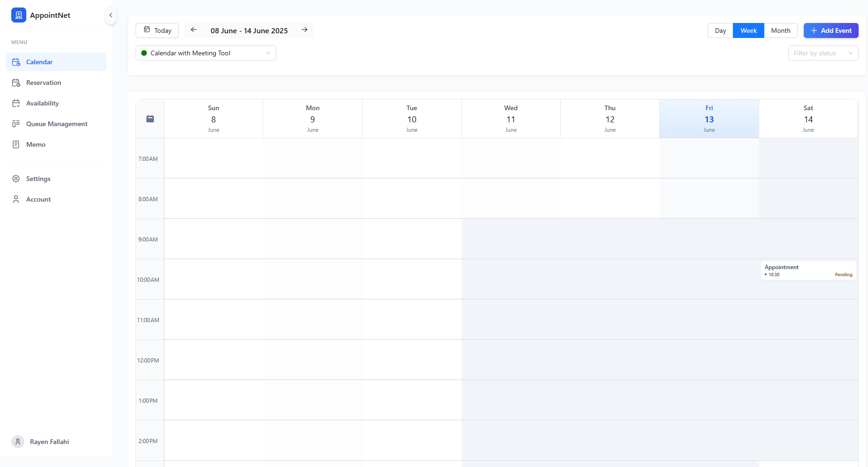Open the Memo page icon

(16, 144)
